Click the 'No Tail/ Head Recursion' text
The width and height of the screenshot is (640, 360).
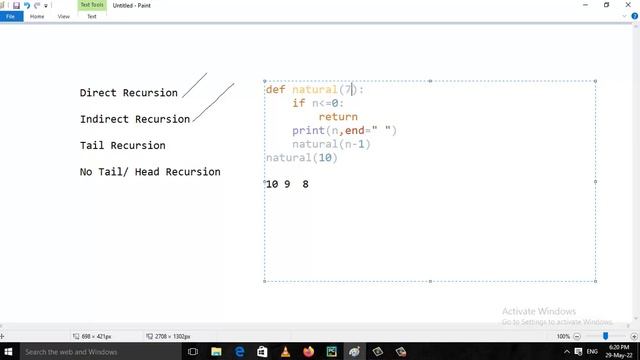(x=150, y=172)
